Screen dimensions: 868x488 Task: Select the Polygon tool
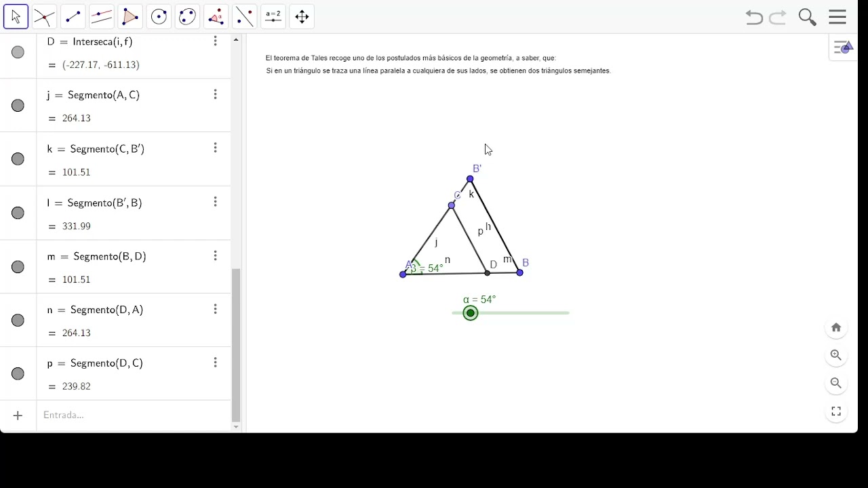point(130,16)
